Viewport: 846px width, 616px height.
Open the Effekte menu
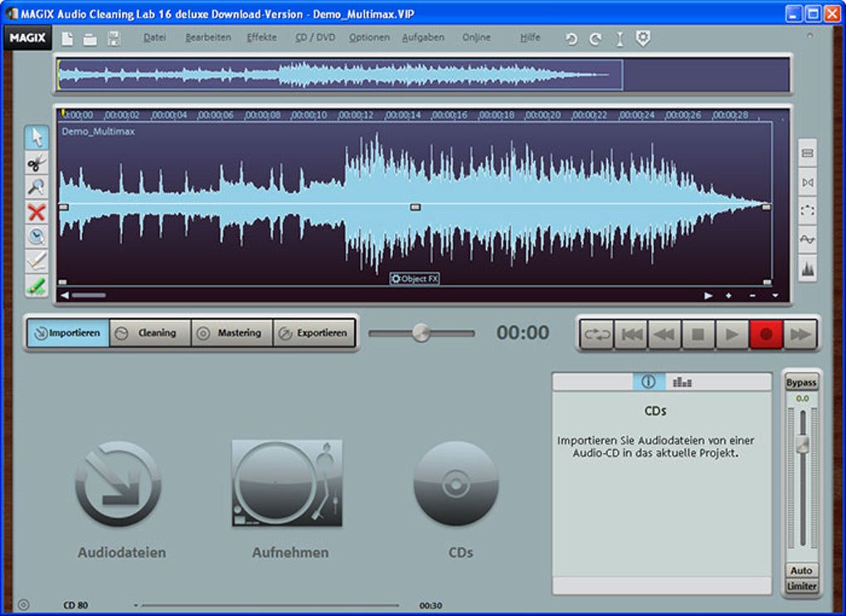[x=261, y=37]
